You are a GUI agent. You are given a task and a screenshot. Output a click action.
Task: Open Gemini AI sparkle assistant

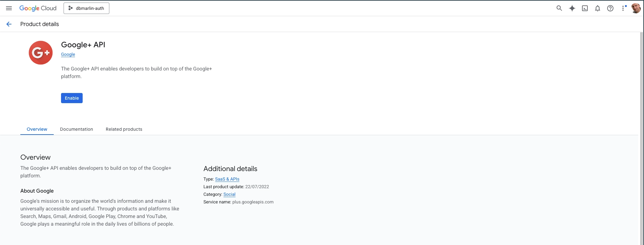[572, 8]
